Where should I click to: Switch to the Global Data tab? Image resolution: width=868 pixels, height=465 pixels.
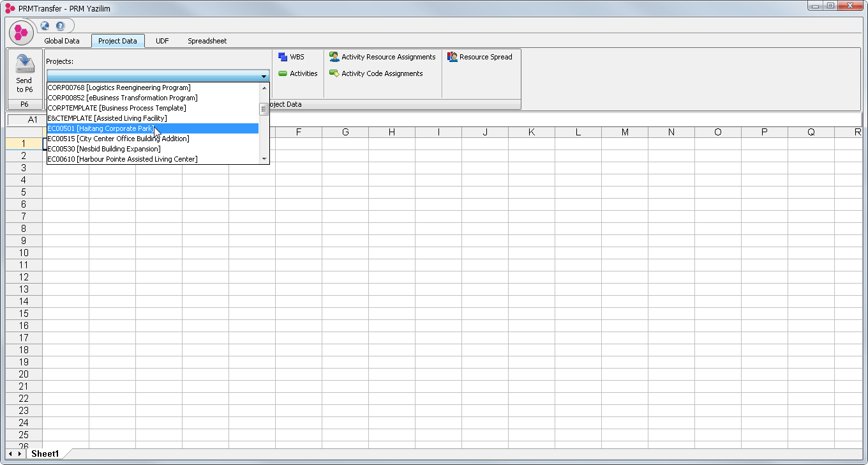click(x=62, y=41)
